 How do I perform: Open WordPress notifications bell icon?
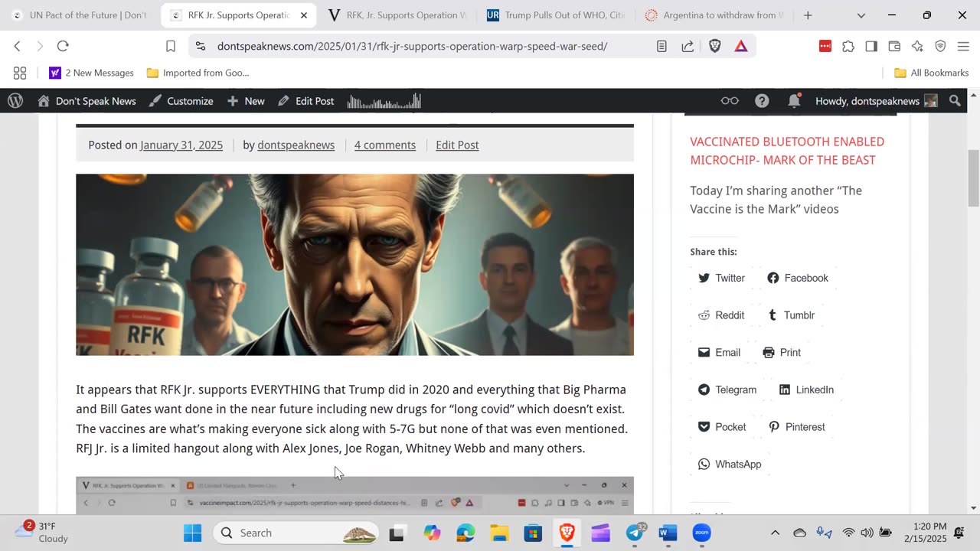click(x=794, y=101)
